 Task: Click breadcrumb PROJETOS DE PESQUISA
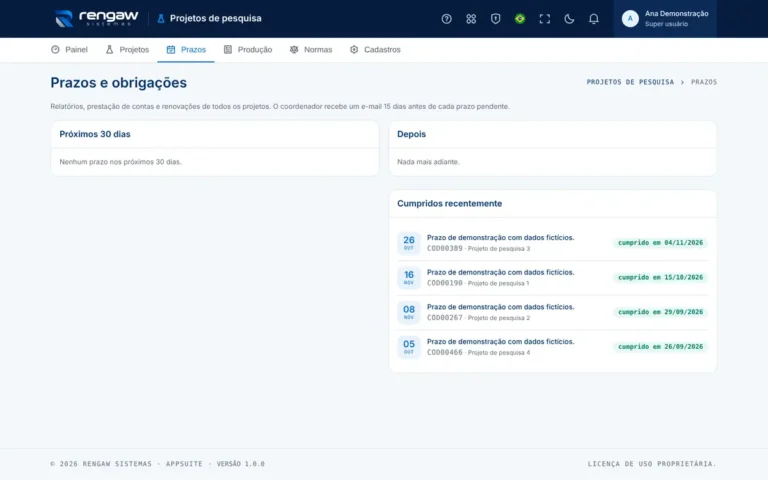pos(630,82)
